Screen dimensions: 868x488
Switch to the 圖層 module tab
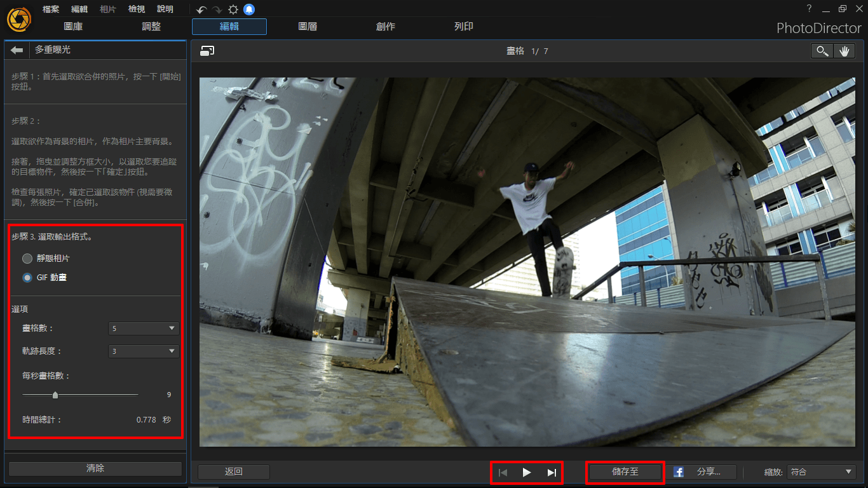pyautogui.click(x=308, y=27)
